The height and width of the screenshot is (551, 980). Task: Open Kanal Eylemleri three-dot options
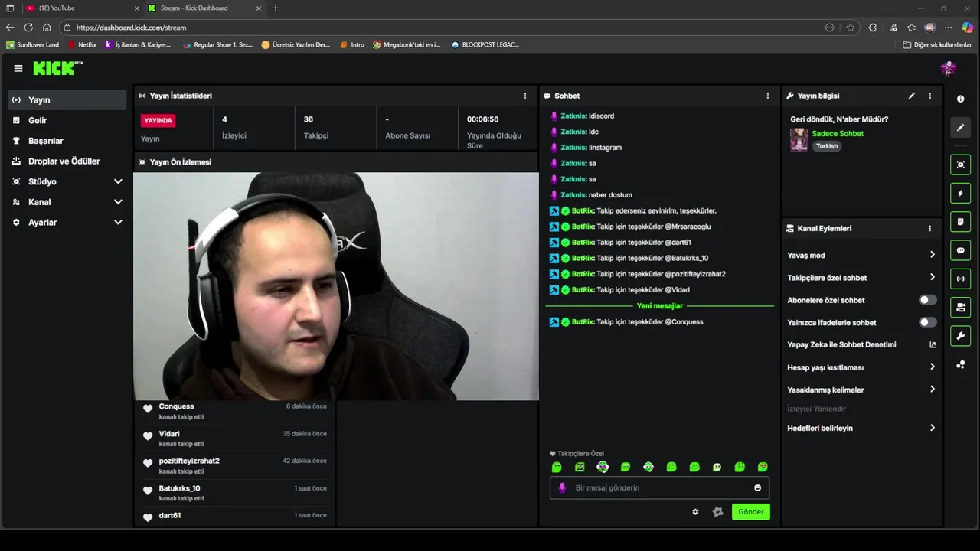point(930,228)
